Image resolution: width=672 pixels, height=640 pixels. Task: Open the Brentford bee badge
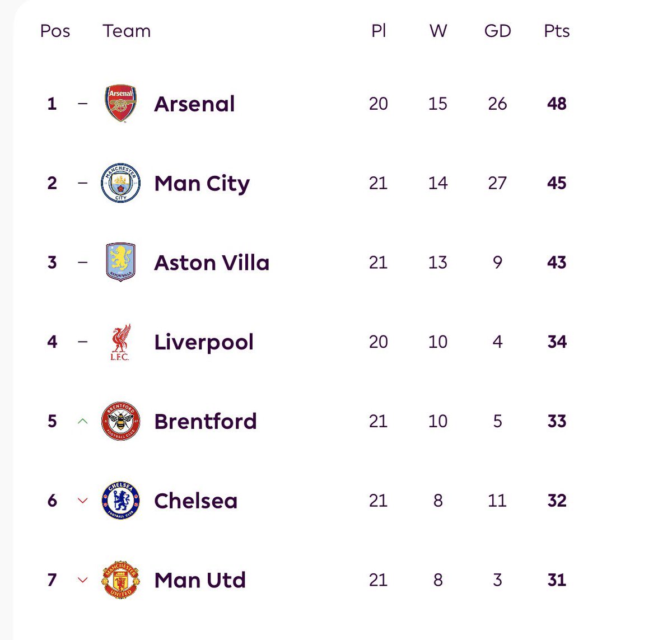(x=120, y=421)
